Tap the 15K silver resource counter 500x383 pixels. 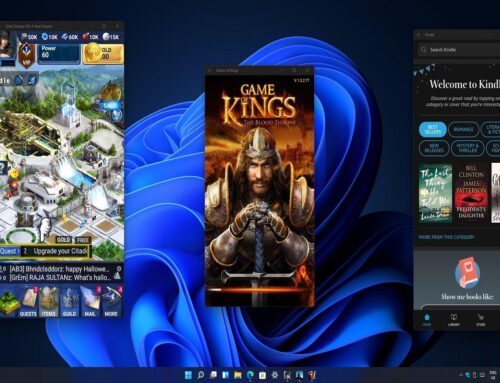point(111,37)
